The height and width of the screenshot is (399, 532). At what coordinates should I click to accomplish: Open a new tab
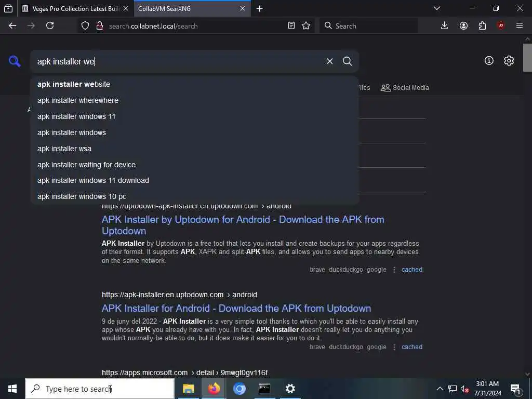coord(260,9)
